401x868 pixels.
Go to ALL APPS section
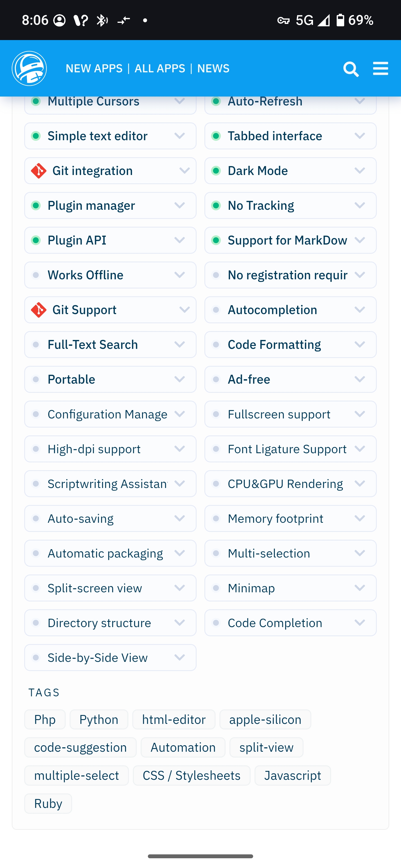pos(160,68)
